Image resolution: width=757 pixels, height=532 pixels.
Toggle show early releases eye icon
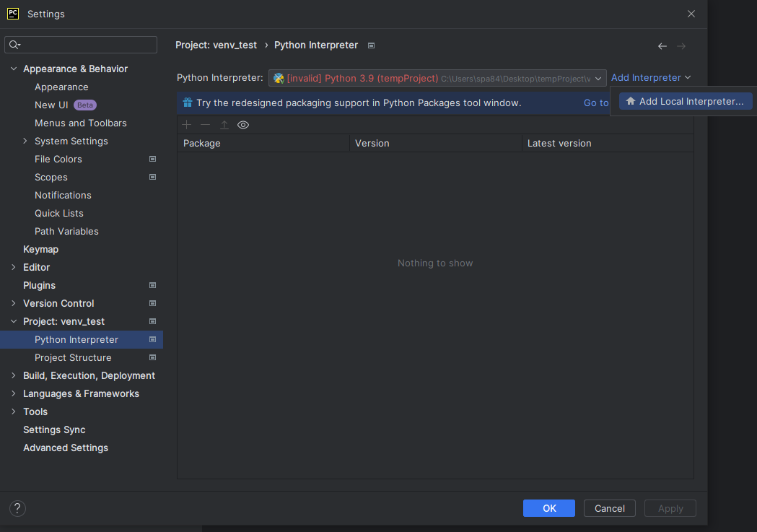pyautogui.click(x=243, y=125)
